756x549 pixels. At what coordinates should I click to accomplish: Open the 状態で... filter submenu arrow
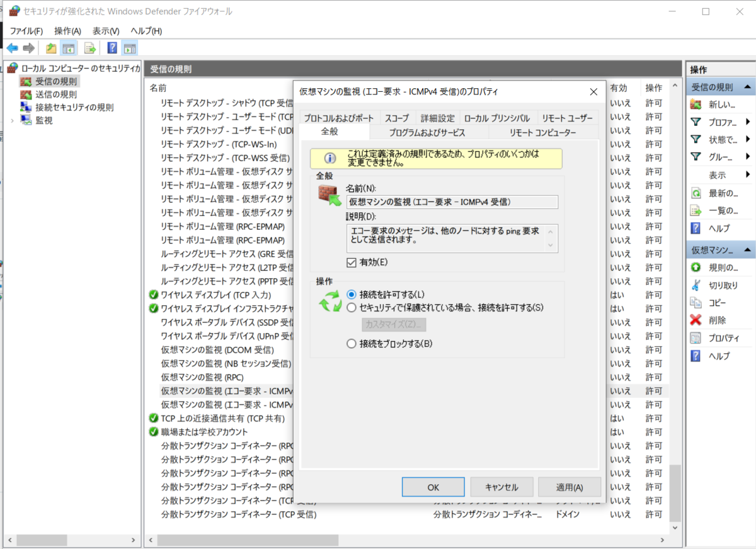pos(748,139)
